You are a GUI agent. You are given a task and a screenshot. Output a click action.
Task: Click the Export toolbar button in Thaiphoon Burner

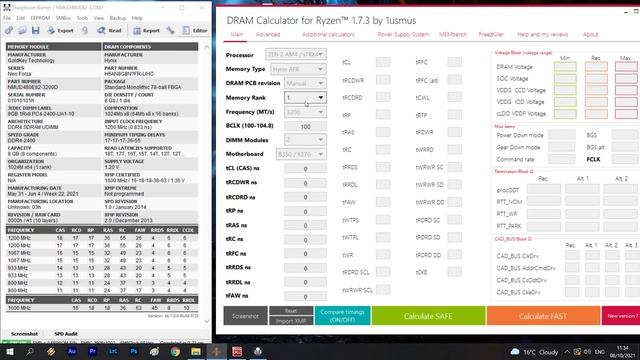pyautogui.click(x=60, y=31)
